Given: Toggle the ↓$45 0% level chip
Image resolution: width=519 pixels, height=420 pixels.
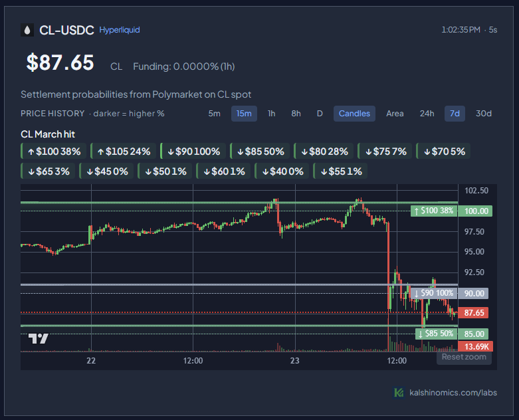Looking at the screenshot, I should (x=106, y=171).
